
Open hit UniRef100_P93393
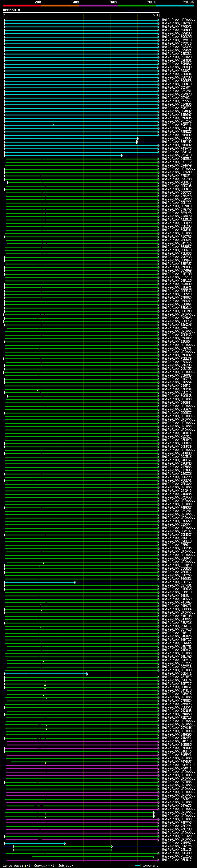click(x=177, y=47)
